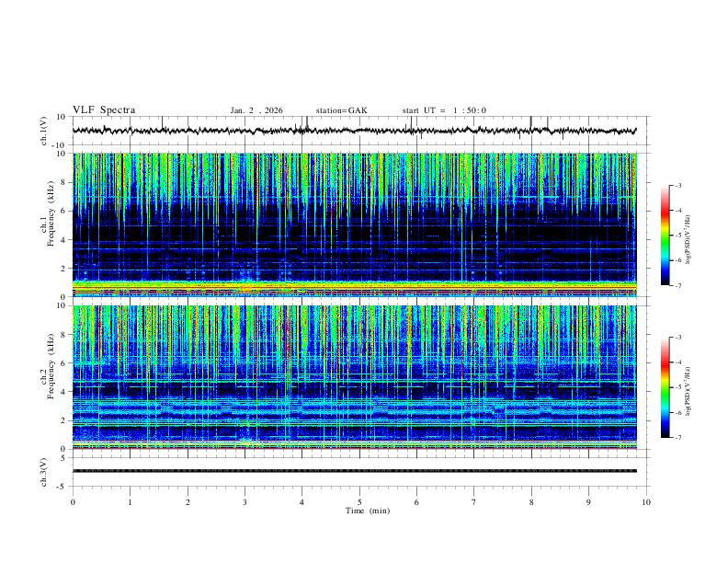This screenshot has height=563, width=728.
Task: Click the ch.3 flat black signal trace
Action: (355, 471)
